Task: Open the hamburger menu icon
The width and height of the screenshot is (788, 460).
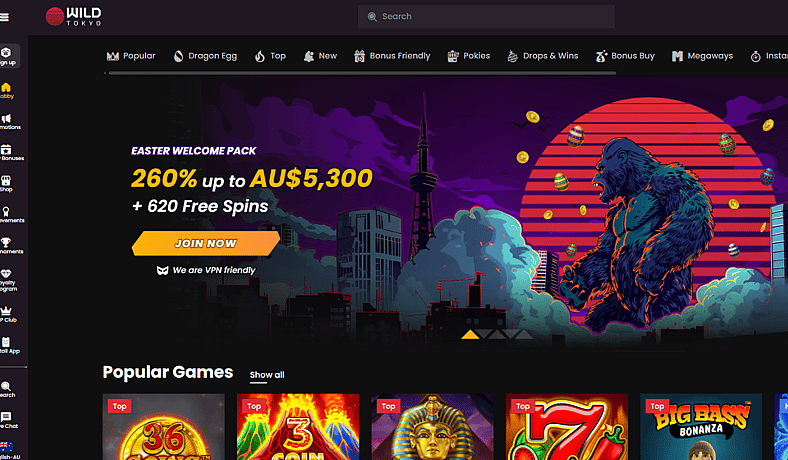Action: (5, 17)
